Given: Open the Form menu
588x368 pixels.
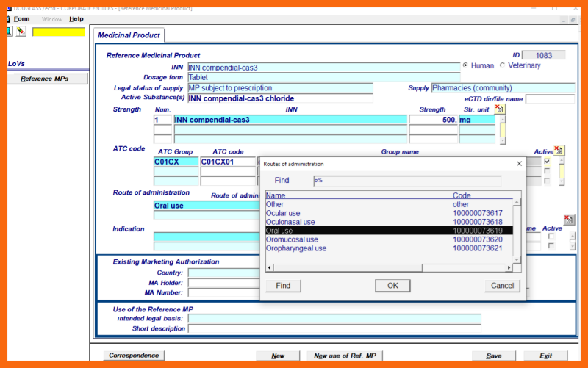Looking at the screenshot, I should [x=22, y=19].
